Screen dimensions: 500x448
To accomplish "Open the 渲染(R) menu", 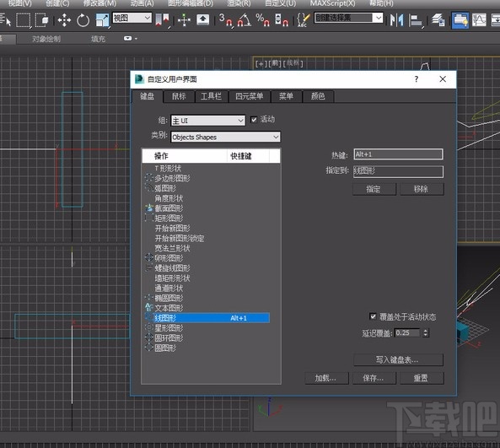I will pyautogui.click(x=239, y=3).
